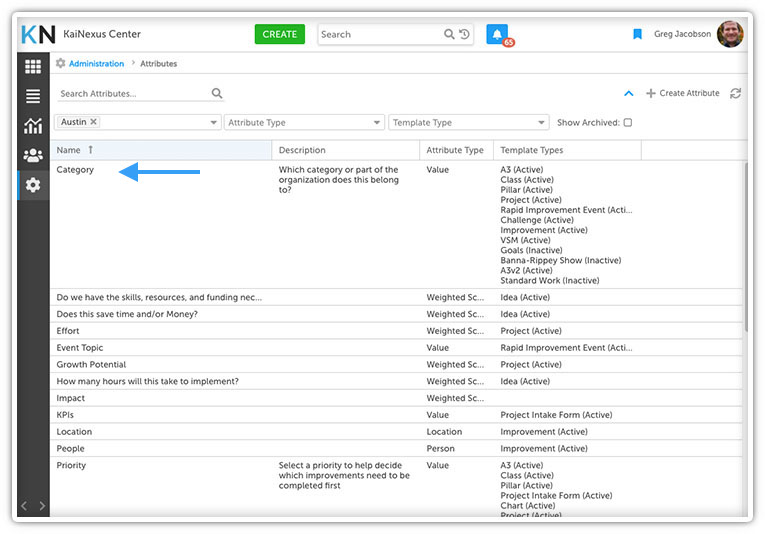
Task: Sort by Name ascending arrow
Action: click(91, 150)
